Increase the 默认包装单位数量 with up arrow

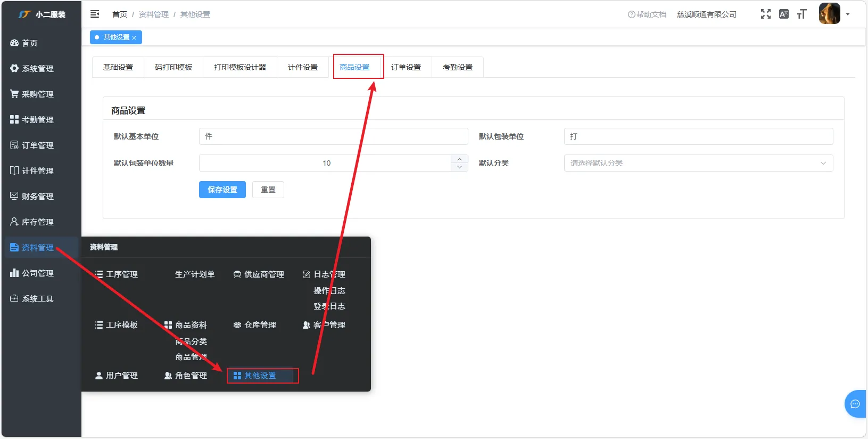(460, 159)
